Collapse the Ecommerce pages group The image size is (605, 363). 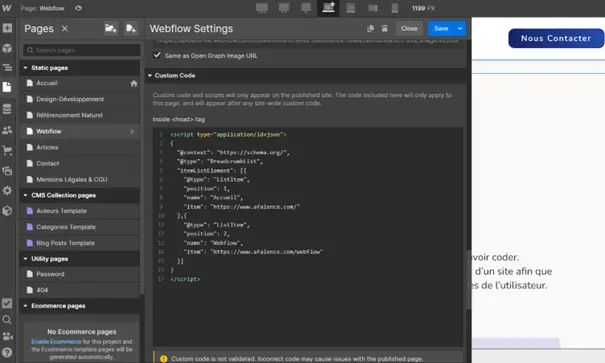coord(25,306)
